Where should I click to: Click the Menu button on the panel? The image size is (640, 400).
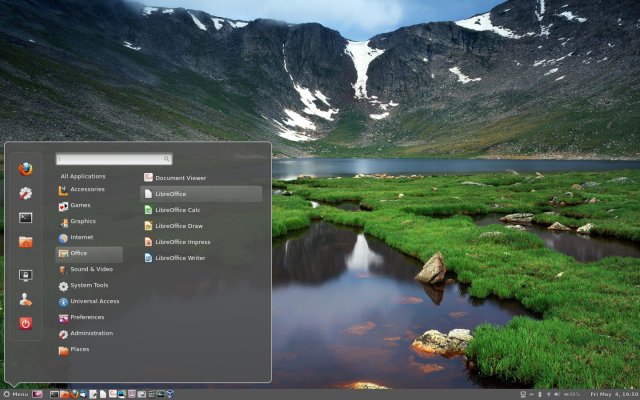16,394
